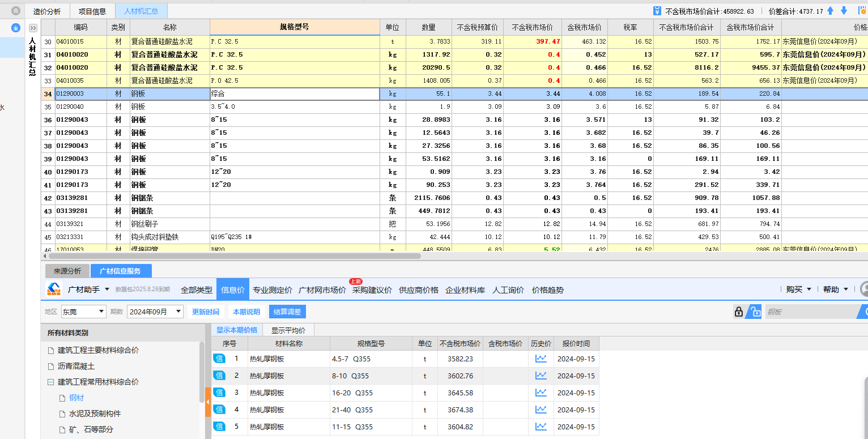Click the 结算调差 button
Image resolution: width=868 pixels, height=439 pixels.
287,312
